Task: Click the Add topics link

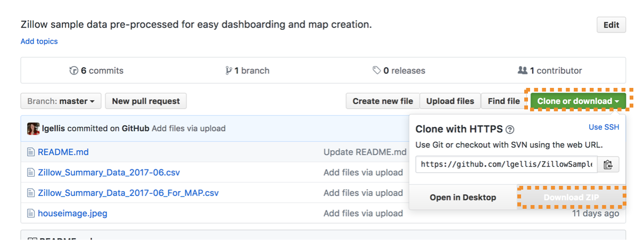Action: click(39, 41)
